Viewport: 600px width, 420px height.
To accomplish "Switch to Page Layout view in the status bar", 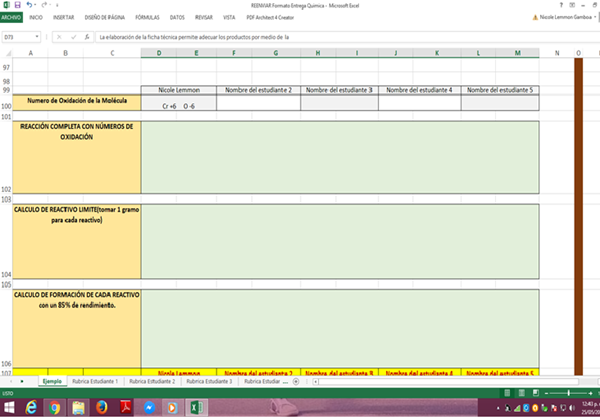I will pos(522,393).
